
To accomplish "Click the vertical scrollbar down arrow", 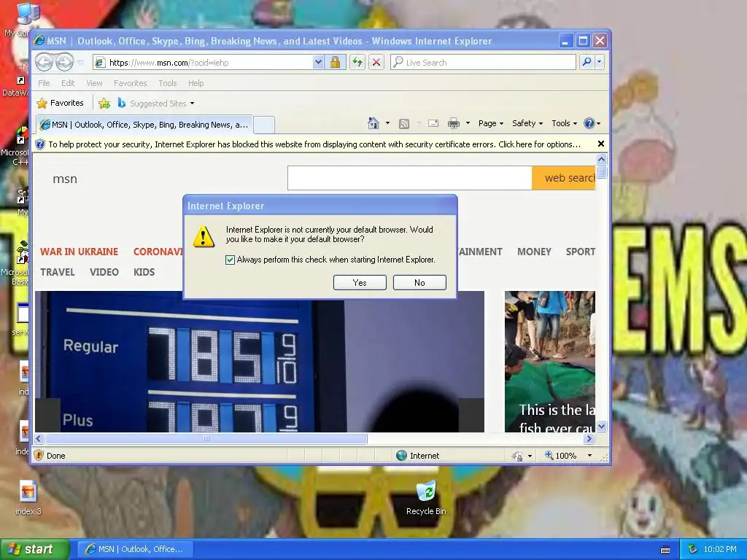I will [x=601, y=427].
